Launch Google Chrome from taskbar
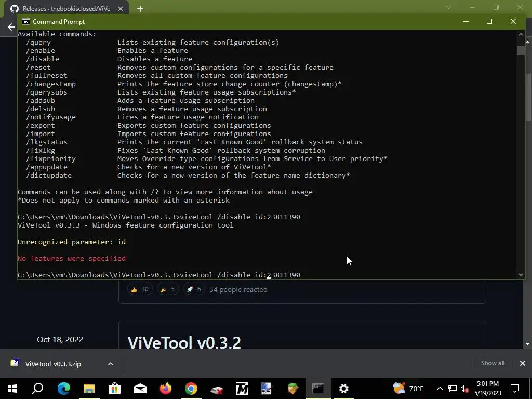Screen dimensions: 532x399 tap(191, 389)
